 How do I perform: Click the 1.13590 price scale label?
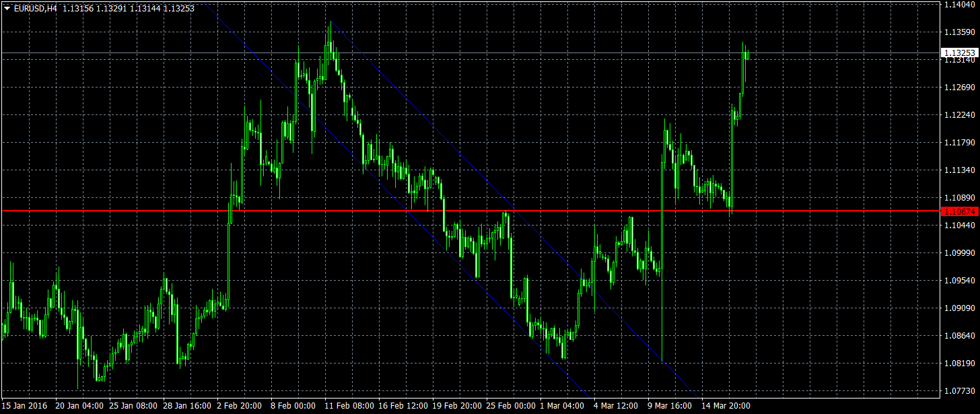coord(960,32)
